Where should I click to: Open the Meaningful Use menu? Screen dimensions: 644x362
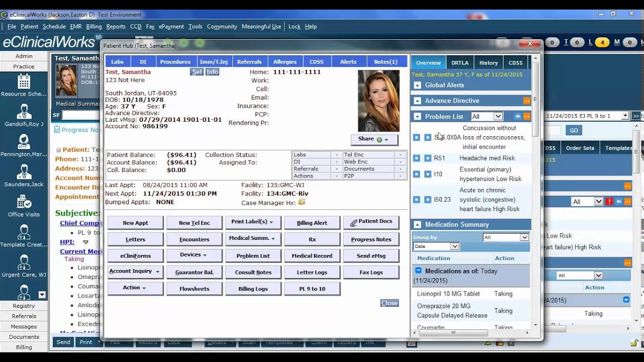261,27
